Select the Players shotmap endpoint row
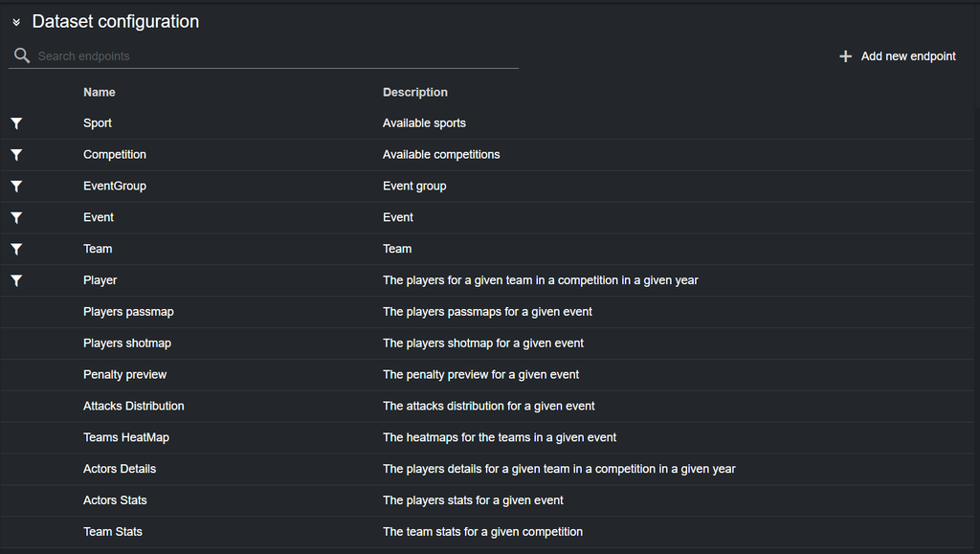 [x=127, y=343]
